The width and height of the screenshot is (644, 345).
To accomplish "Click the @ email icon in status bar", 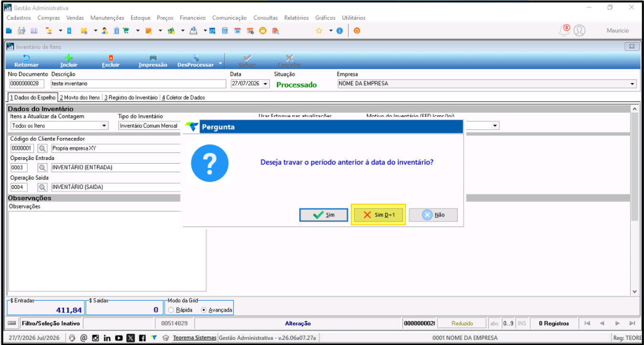I will [84, 338].
